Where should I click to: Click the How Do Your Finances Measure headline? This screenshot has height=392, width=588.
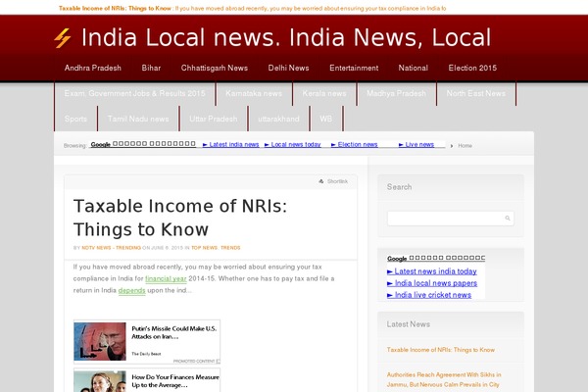[175, 381]
